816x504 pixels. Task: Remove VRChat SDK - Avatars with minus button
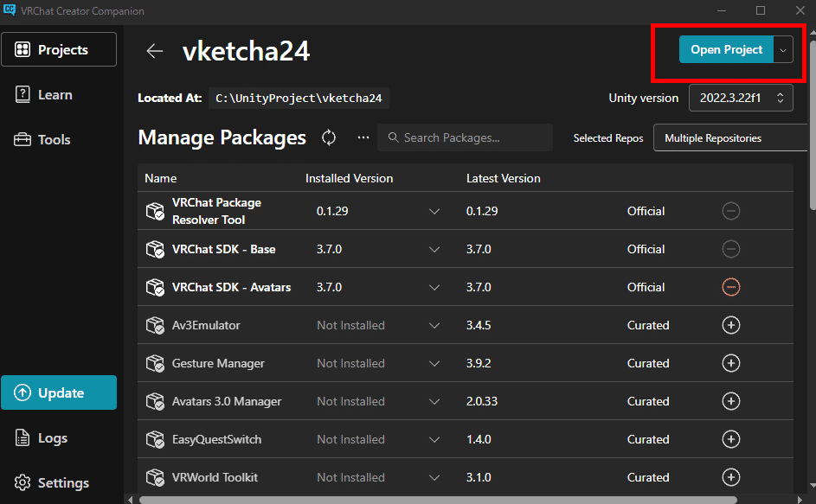click(731, 287)
